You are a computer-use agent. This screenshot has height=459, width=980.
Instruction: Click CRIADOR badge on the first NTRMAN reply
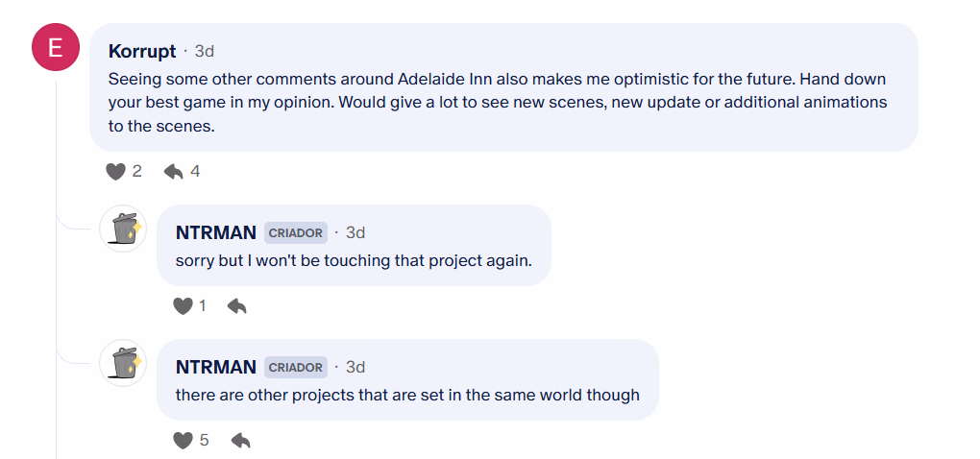pyautogui.click(x=296, y=233)
